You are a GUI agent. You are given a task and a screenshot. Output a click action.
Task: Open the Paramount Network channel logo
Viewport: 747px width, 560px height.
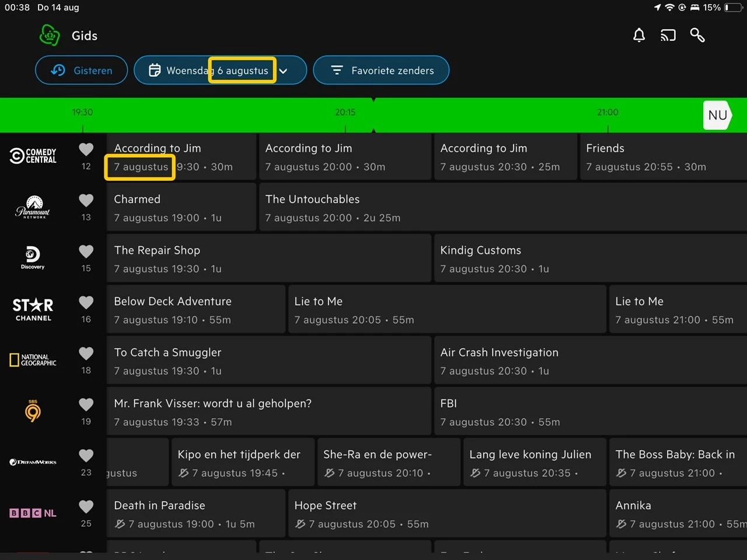(x=33, y=207)
